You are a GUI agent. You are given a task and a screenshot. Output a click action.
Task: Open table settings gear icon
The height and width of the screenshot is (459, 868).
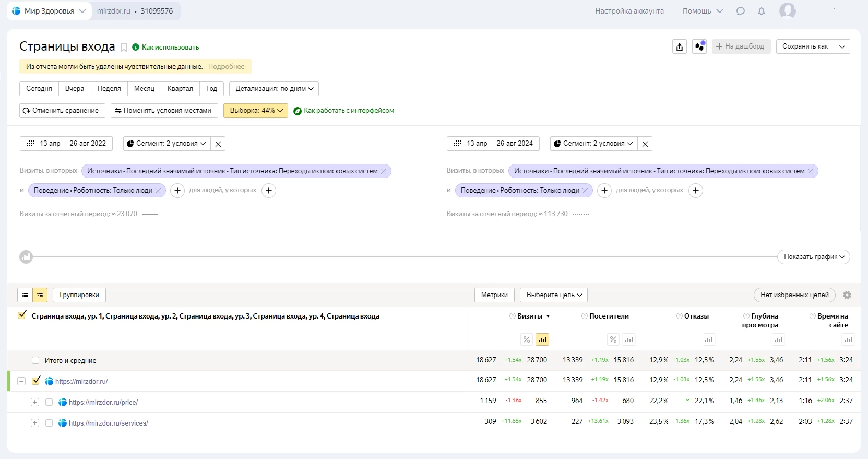click(x=847, y=295)
